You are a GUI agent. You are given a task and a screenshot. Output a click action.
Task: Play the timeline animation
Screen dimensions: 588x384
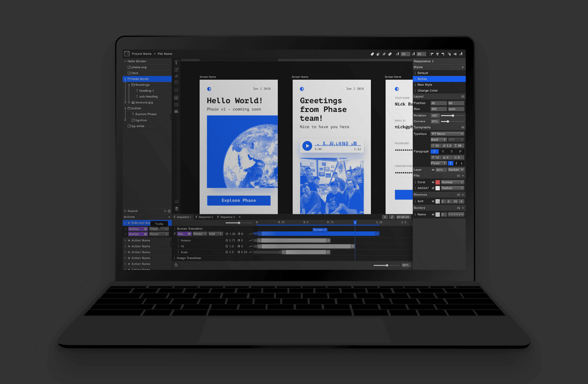pos(385,217)
